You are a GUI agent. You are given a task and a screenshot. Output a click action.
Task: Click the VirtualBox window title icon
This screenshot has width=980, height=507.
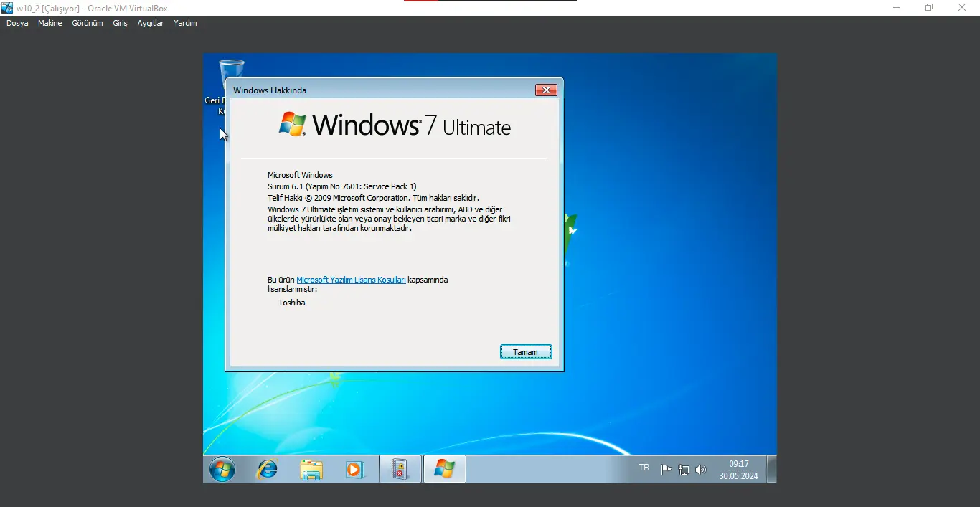(x=7, y=8)
